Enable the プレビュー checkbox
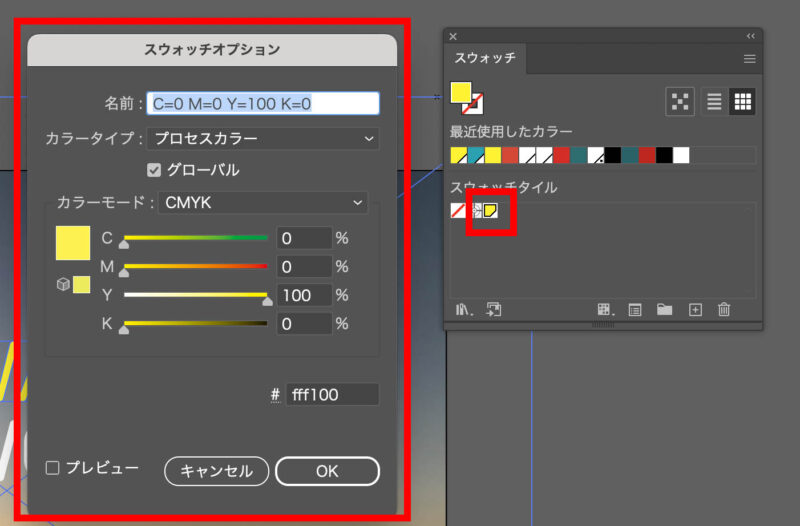The width and height of the screenshot is (800, 526). [54, 467]
